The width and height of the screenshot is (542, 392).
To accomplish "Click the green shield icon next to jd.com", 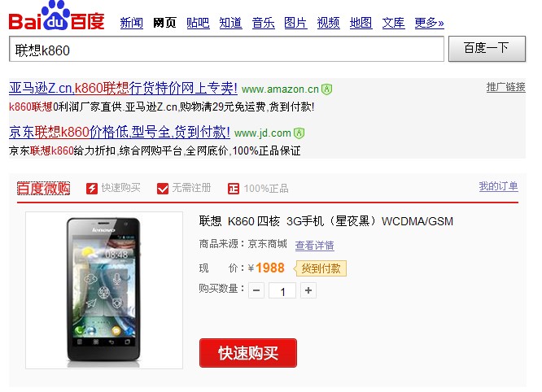I will [x=299, y=133].
